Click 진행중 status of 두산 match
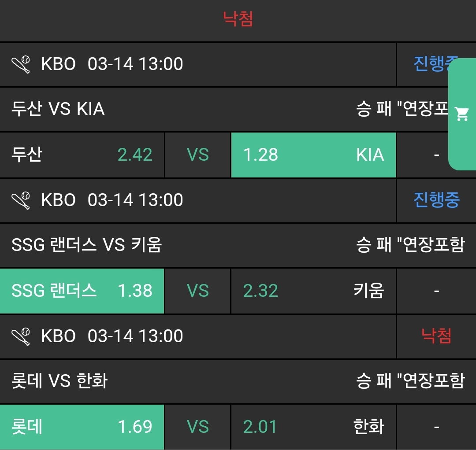This screenshot has width=476, height=450. click(x=430, y=64)
